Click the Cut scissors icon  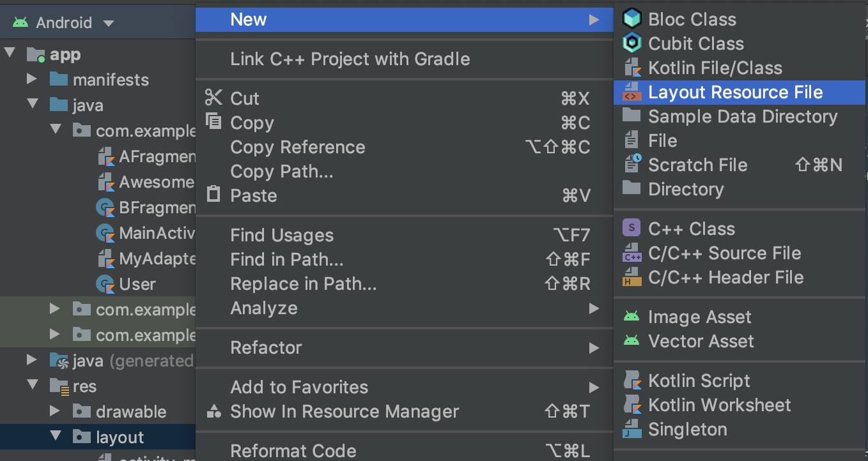click(213, 98)
